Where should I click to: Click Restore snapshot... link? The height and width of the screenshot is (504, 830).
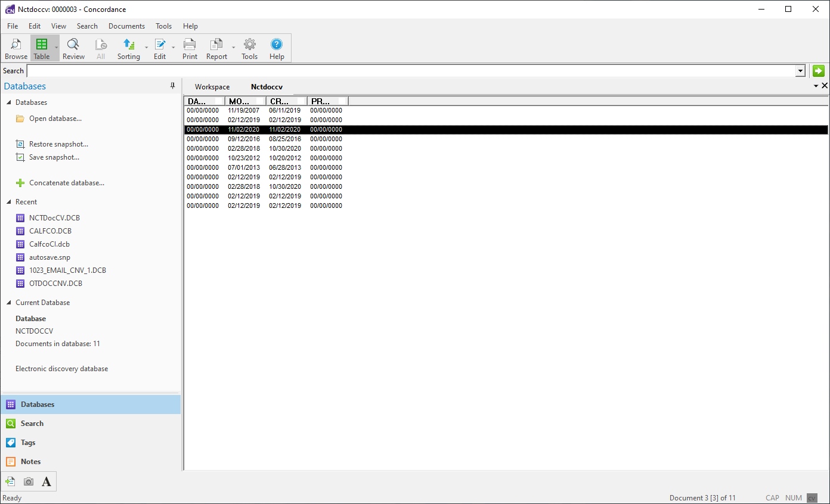click(x=58, y=144)
